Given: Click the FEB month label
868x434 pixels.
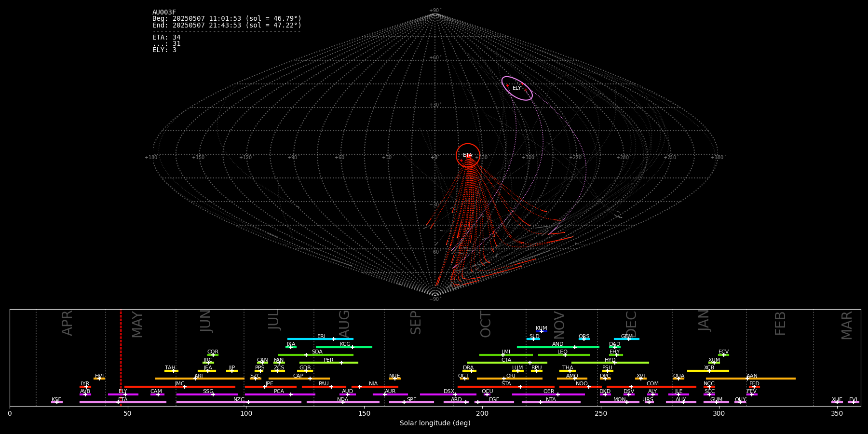Looking at the screenshot, I should [780, 324].
